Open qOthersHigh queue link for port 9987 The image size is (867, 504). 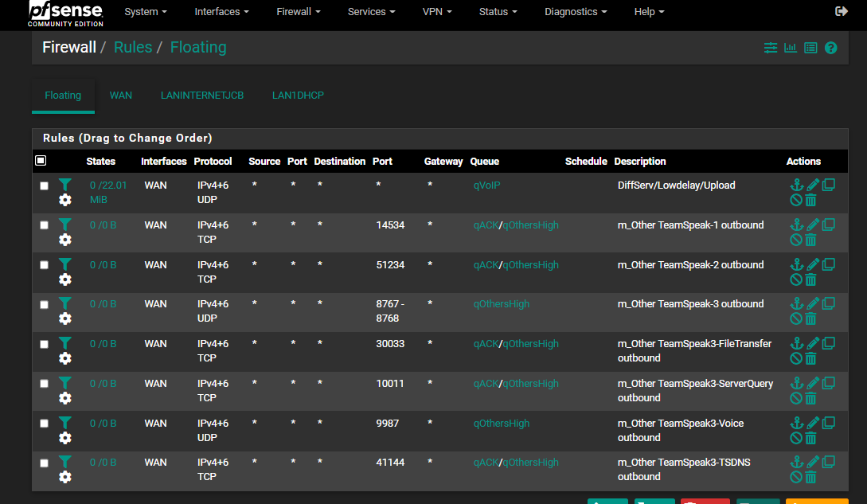point(501,424)
